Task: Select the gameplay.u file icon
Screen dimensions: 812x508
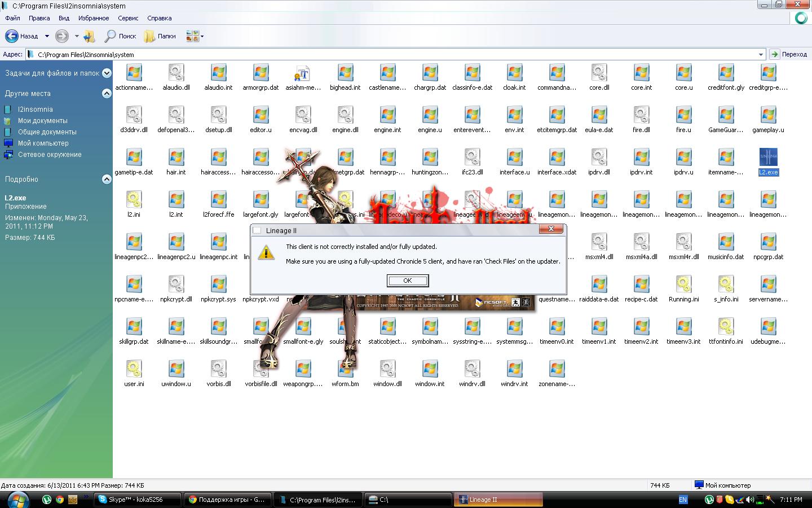Action: 768,115
